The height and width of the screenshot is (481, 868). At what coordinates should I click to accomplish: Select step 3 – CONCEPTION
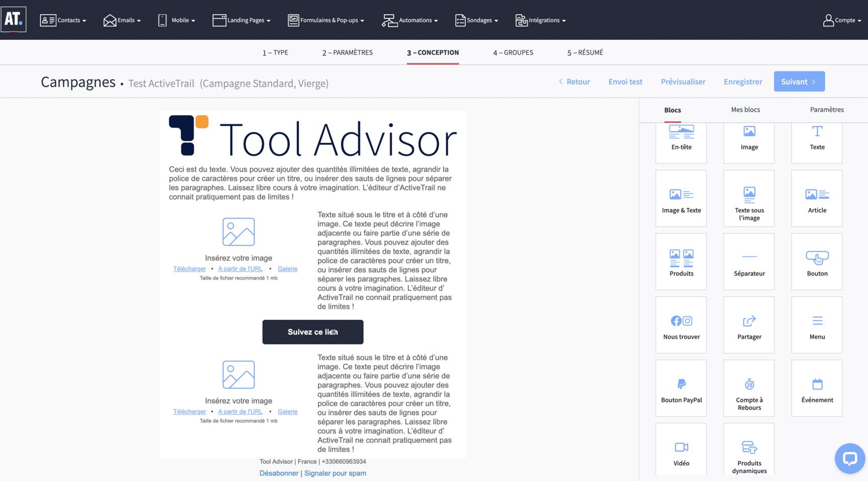(x=433, y=53)
